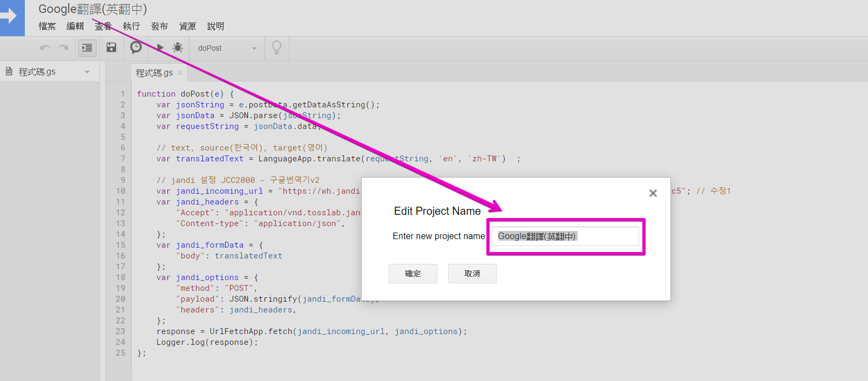Run the selected function play icon
The image size is (868, 381).
(160, 47)
